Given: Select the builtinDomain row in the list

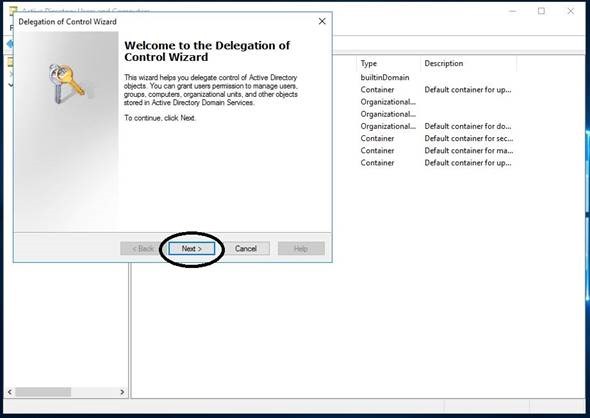Looking at the screenshot, I should pos(436,78).
